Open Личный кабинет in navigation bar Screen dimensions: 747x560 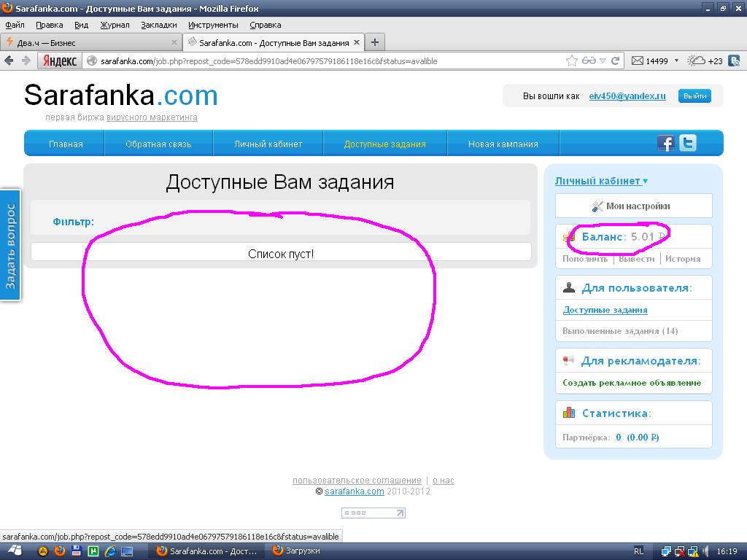click(268, 144)
